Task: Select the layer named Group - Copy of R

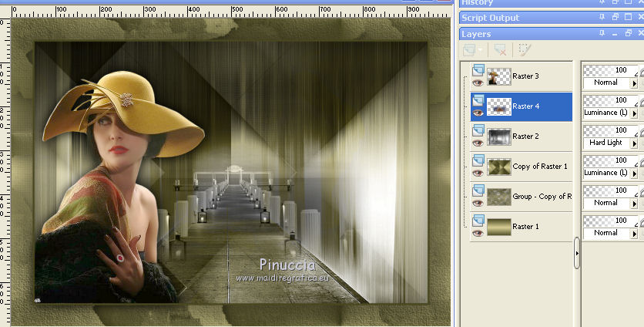Action: 542,196
